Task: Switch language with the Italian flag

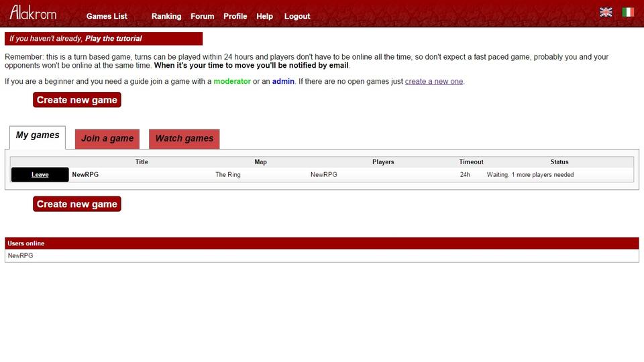Action: click(628, 12)
